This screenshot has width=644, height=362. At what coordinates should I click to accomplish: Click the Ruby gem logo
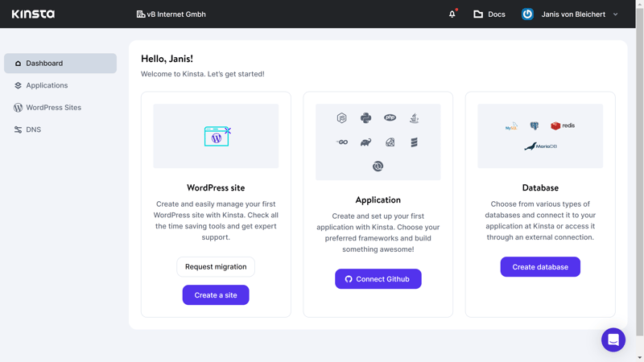[x=390, y=142]
